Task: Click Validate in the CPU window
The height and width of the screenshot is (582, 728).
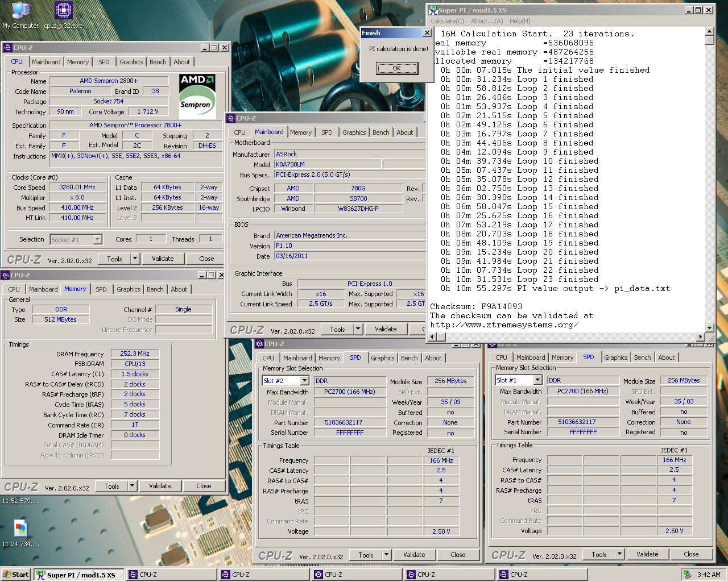Action: click(163, 259)
